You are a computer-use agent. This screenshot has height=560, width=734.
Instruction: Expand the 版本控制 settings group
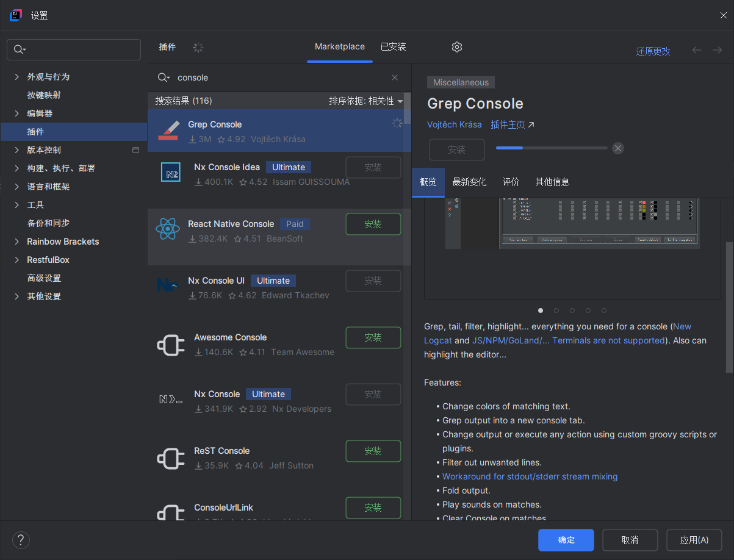[x=16, y=150]
